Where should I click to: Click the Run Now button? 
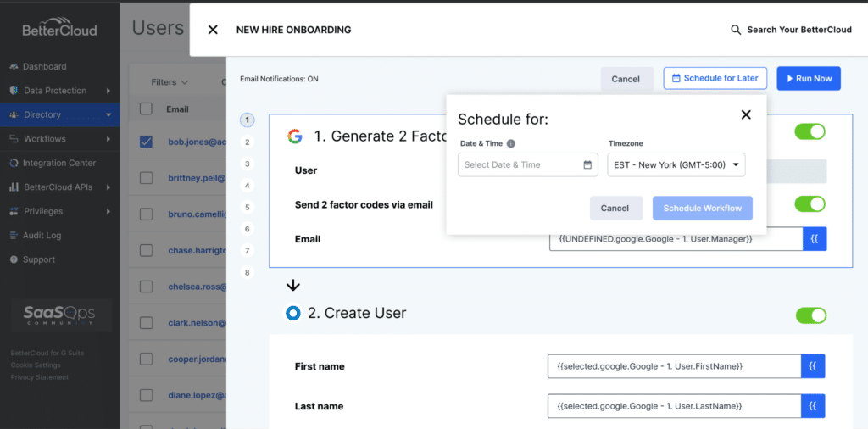[809, 79]
